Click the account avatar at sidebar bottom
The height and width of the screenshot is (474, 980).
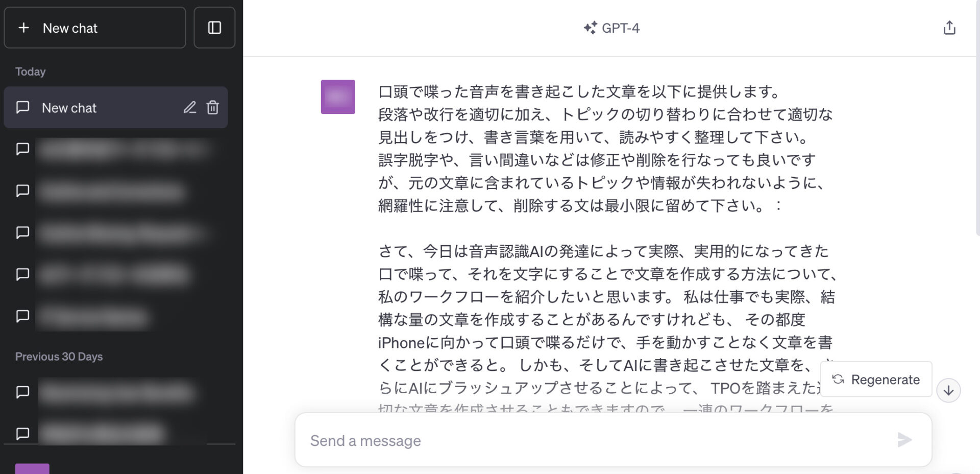(32, 469)
